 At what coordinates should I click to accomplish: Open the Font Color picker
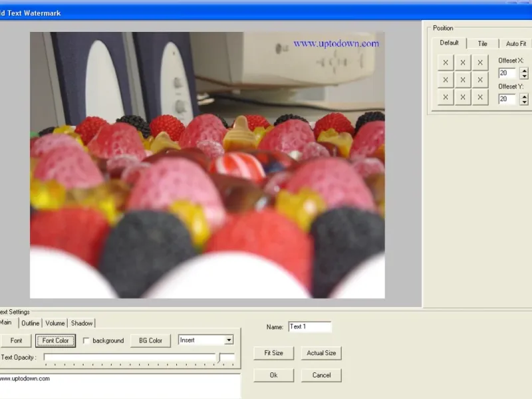click(55, 340)
